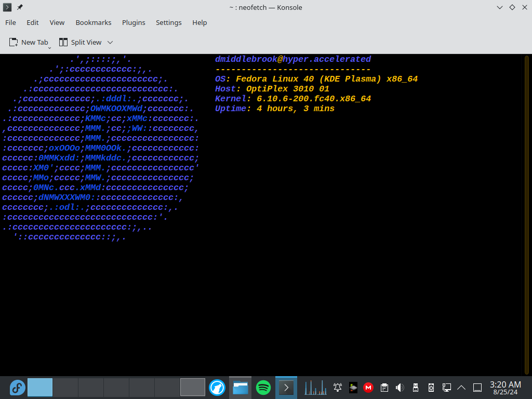Click the 8/25/24 date text

505,392
